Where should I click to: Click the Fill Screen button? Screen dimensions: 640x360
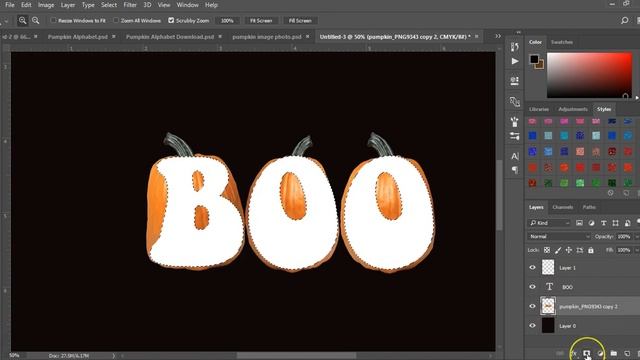pyautogui.click(x=300, y=20)
